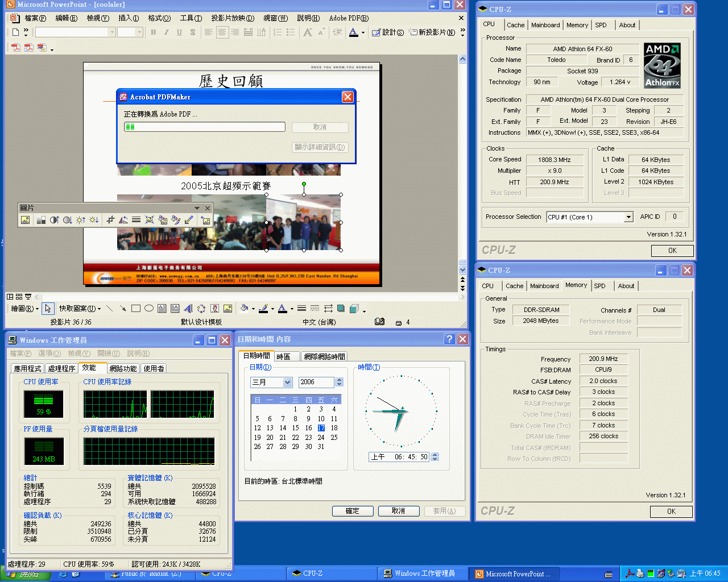Click the drawing toolbar font color swatch
This screenshot has width=728, height=582.
(x=283, y=309)
